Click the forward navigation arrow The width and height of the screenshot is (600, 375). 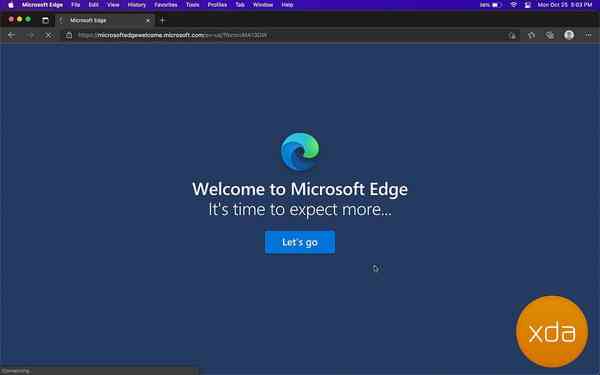(x=30, y=35)
